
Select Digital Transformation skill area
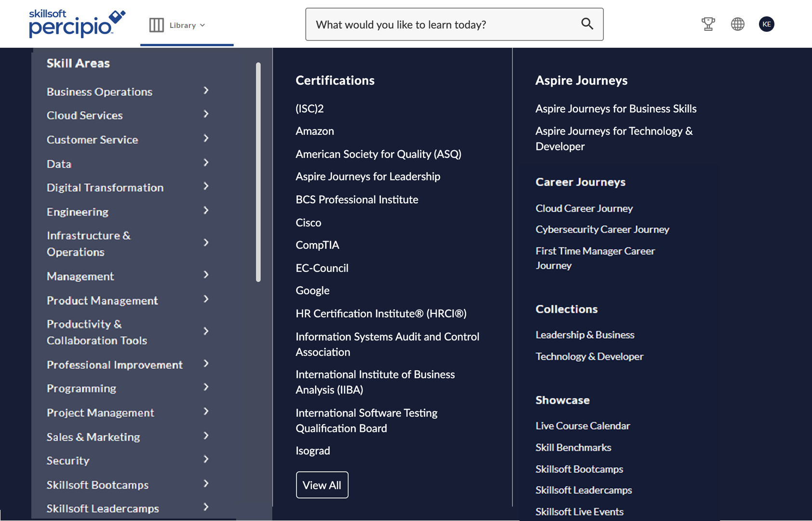[x=105, y=188]
